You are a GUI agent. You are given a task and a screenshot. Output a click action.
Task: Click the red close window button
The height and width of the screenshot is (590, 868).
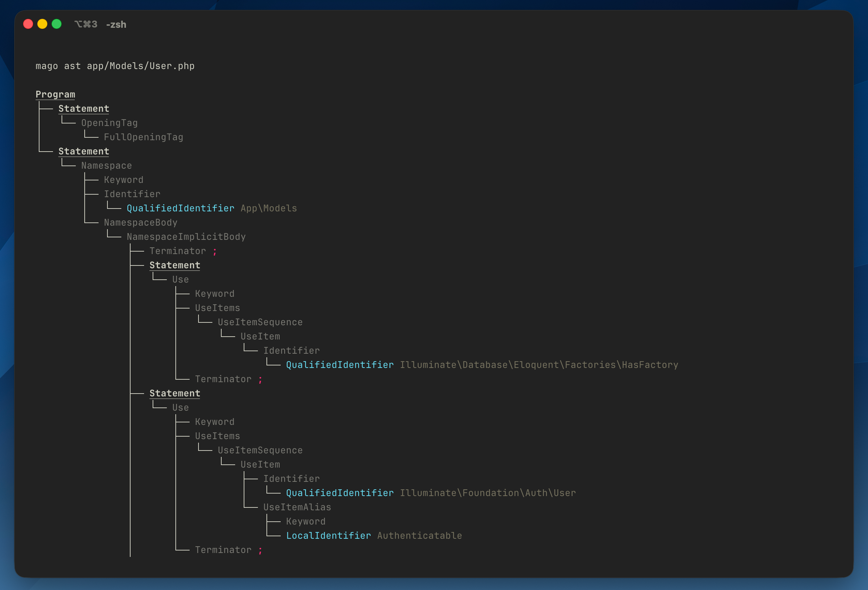(x=28, y=24)
